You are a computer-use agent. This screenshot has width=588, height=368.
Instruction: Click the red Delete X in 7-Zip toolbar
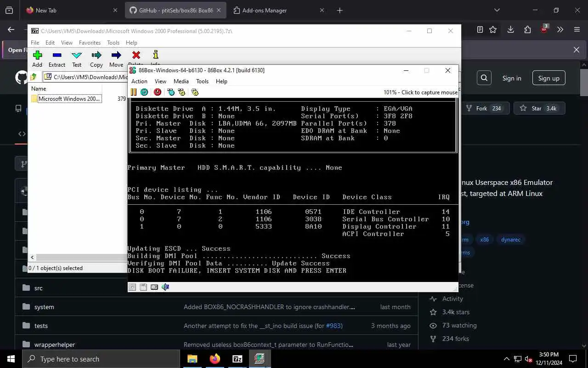tap(136, 55)
